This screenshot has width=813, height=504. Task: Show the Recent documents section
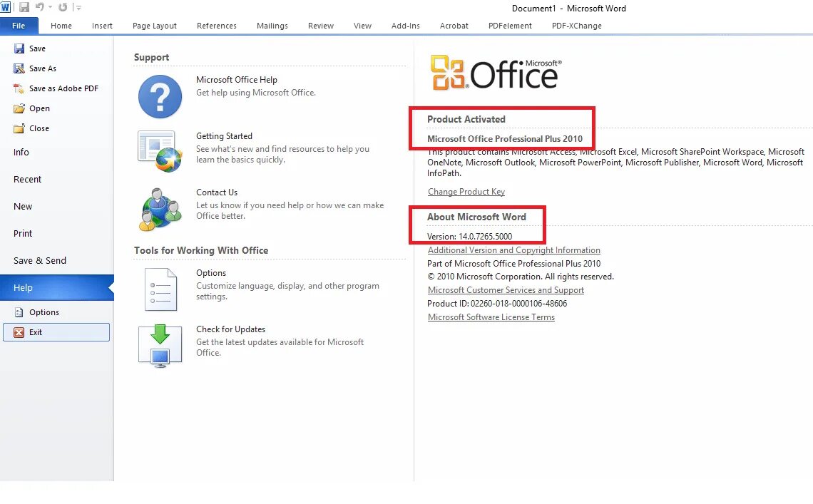click(x=28, y=180)
